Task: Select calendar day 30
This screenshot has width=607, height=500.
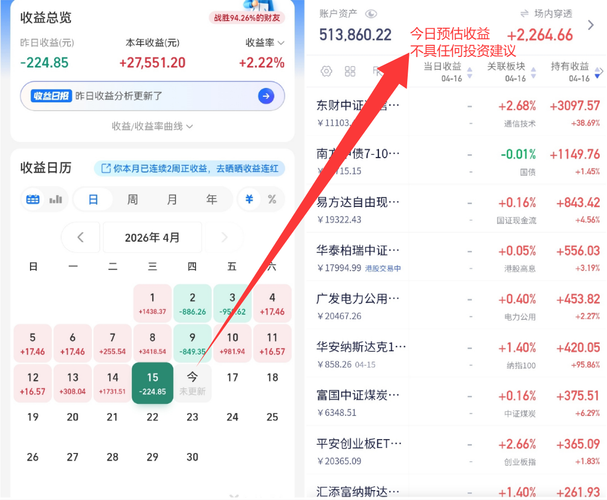Action: (x=192, y=457)
